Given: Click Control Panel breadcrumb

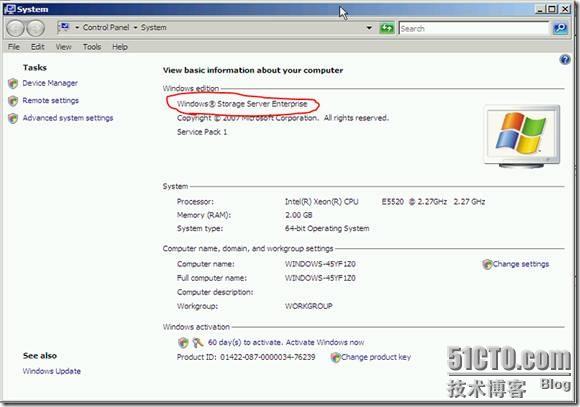Looking at the screenshot, I should [106, 28].
